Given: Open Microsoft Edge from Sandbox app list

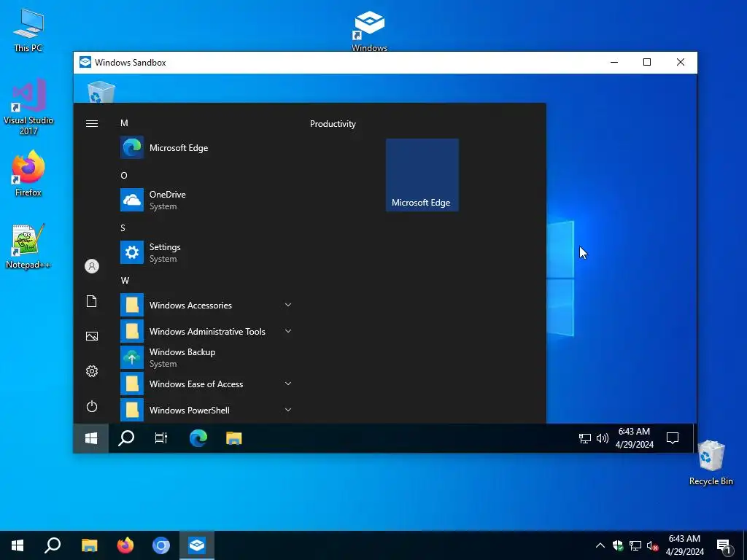Looking at the screenshot, I should point(206,147).
